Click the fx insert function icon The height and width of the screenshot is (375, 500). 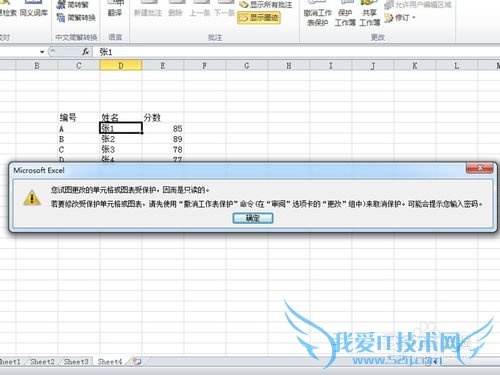(x=86, y=52)
